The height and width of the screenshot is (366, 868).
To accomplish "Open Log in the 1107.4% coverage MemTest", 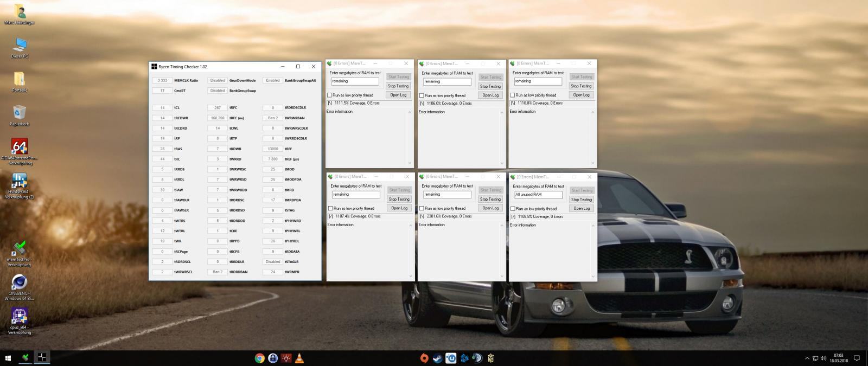I will pyautogui.click(x=399, y=208).
